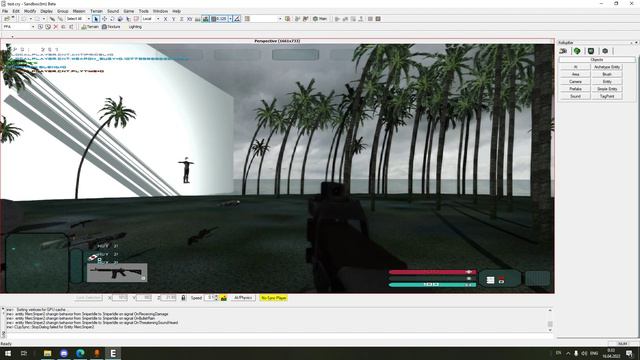
Task: Open the Edit menu
Action: pyautogui.click(x=16, y=11)
